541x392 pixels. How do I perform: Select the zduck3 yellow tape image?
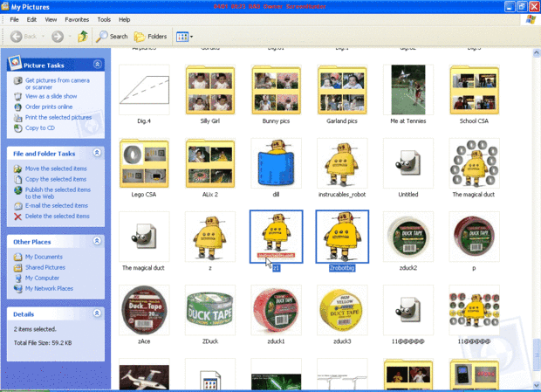(342, 310)
